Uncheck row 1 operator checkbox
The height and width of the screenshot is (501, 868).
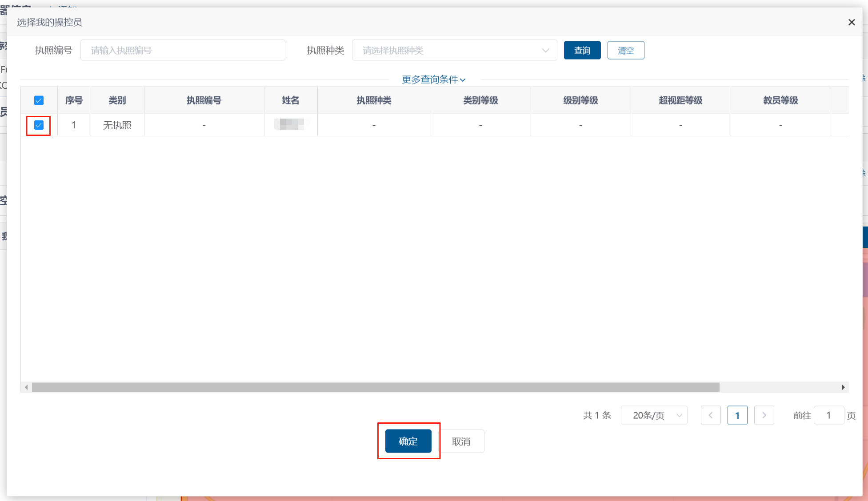(x=39, y=125)
